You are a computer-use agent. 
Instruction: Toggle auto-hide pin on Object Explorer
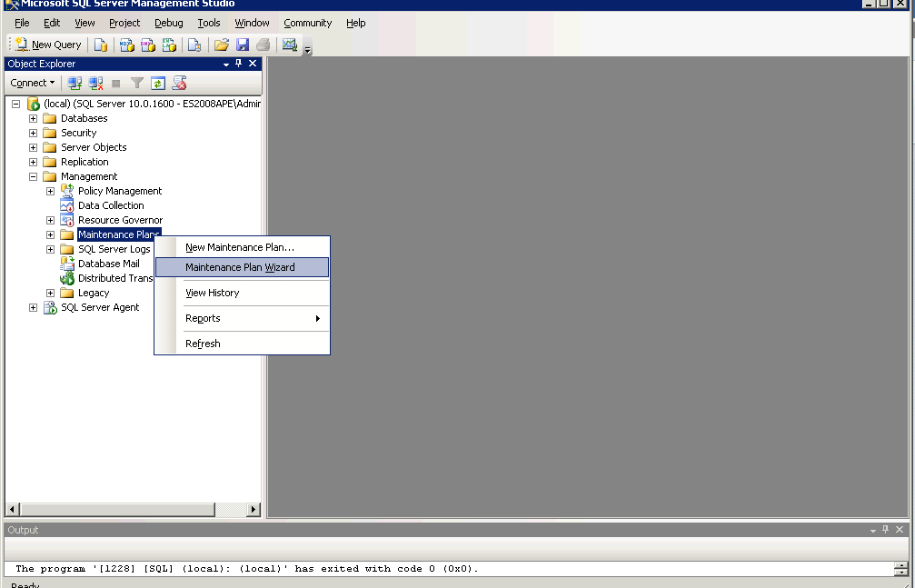[x=238, y=63]
